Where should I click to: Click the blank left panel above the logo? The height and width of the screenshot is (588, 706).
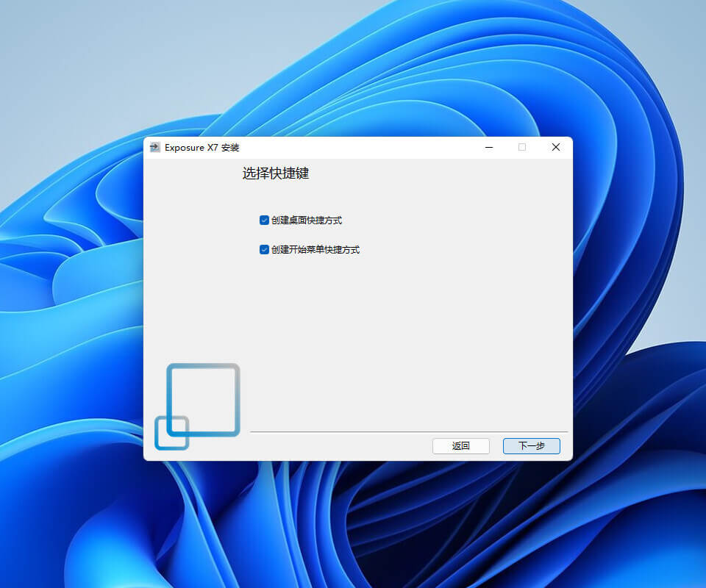pyautogui.click(x=191, y=279)
